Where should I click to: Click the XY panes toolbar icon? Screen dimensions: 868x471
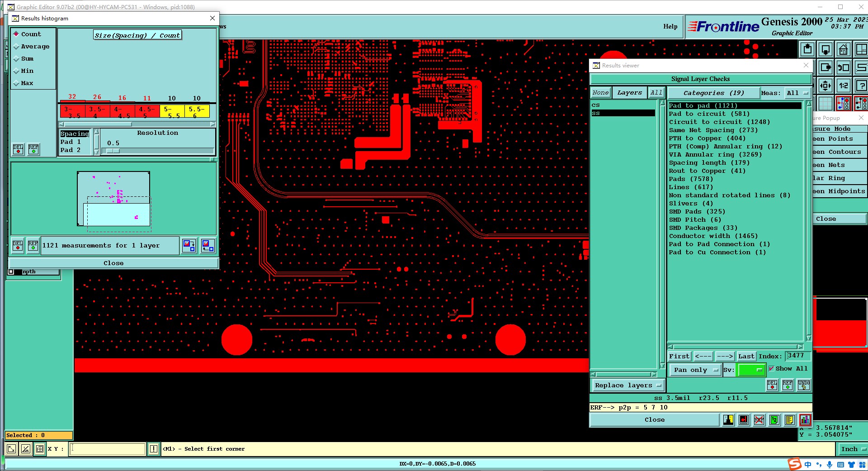point(861,49)
